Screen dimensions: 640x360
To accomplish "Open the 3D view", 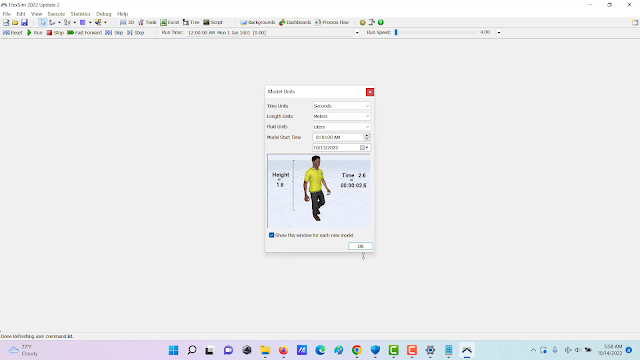I will (x=127, y=22).
